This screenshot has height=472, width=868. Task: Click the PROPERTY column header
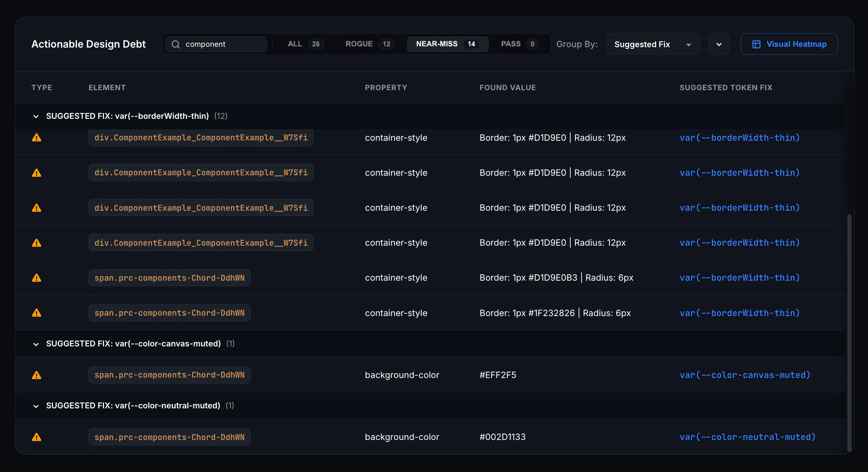(x=386, y=88)
